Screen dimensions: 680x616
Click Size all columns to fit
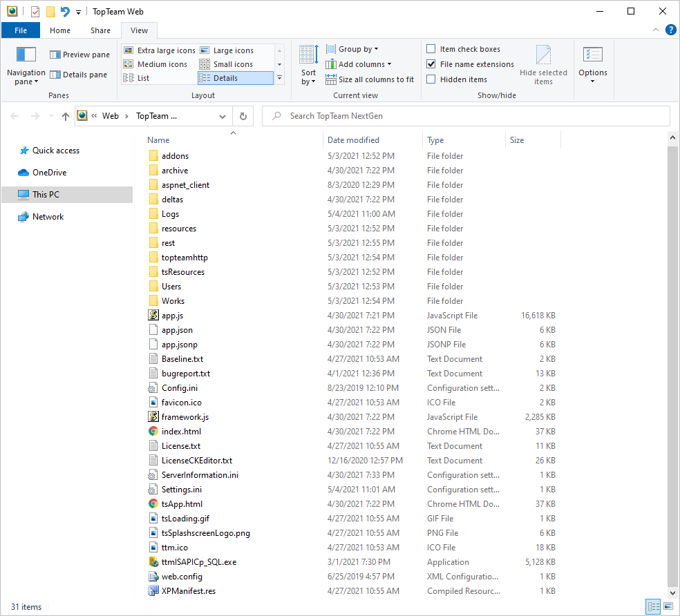pos(370,79)
